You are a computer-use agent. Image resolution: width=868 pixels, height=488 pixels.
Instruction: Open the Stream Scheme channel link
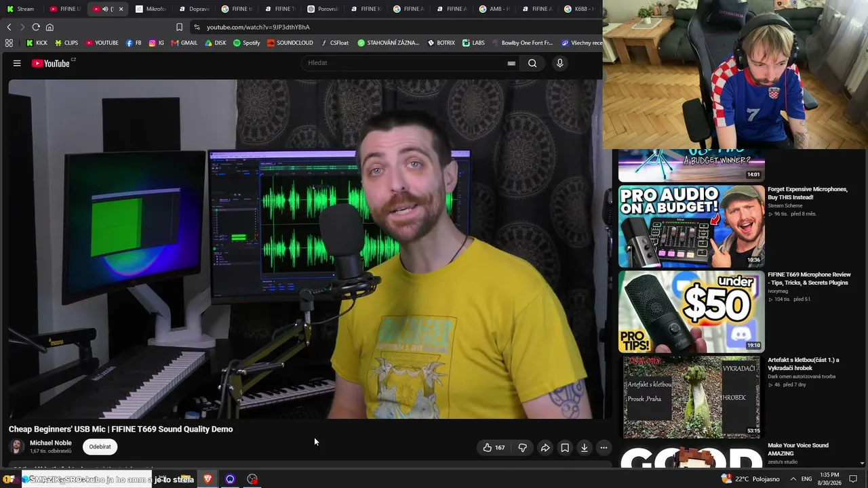785,205
